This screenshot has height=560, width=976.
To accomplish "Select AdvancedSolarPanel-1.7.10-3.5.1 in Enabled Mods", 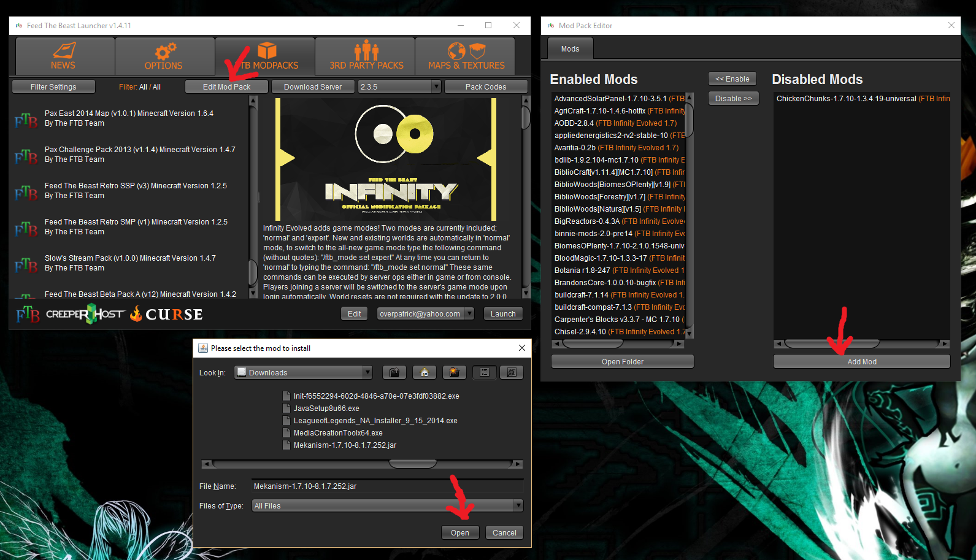I will [619, 99].
